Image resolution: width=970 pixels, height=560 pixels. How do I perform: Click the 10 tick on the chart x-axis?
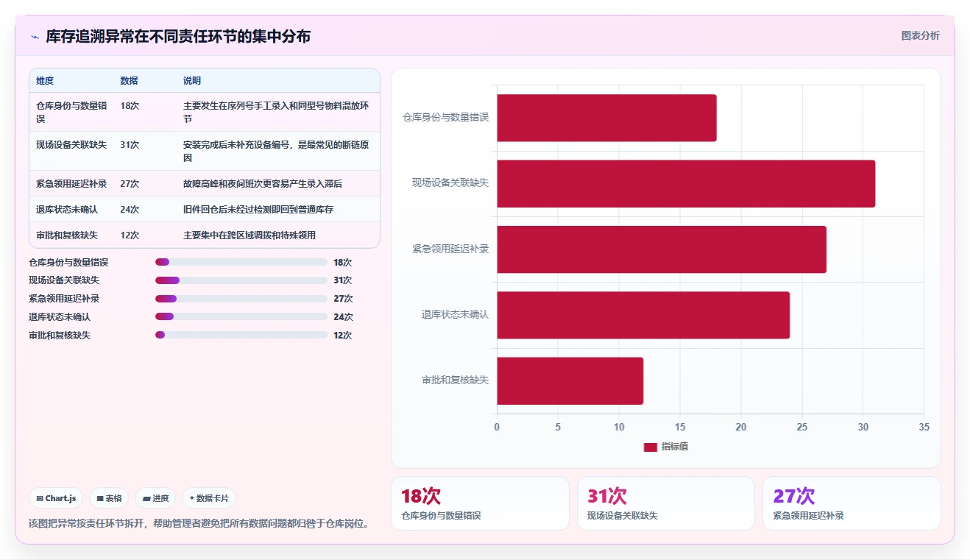tap(619, 428)
